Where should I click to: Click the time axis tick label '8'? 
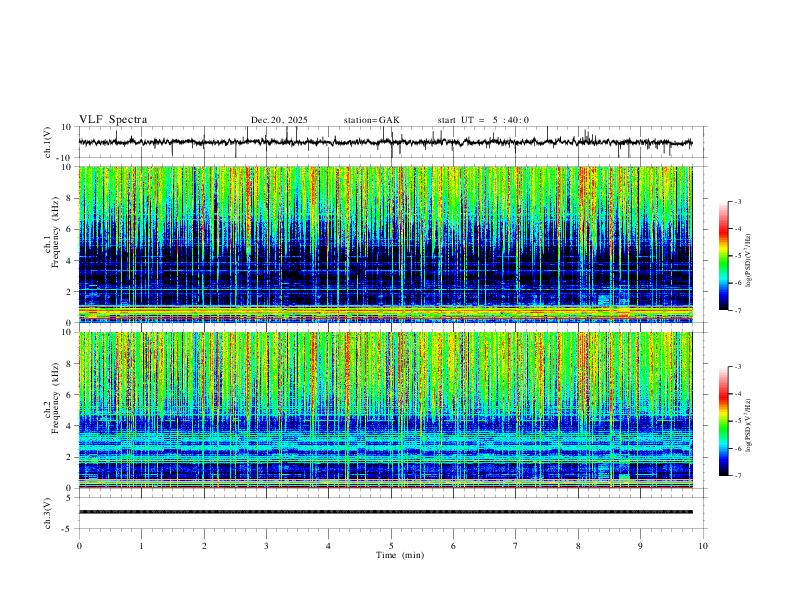(x=578, y=546)
